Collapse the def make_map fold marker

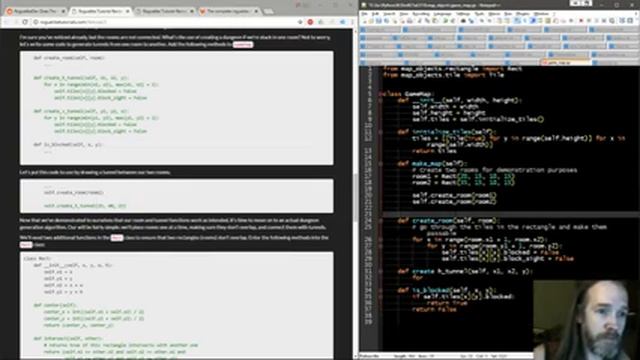(380, 164)
